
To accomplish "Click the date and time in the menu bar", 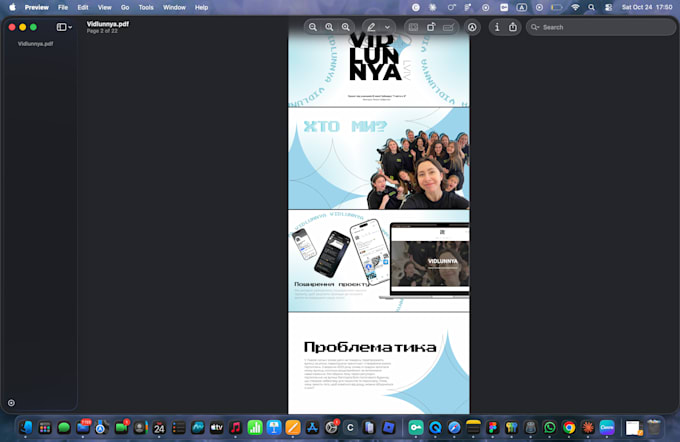I will pyautogui.click(x=647, y=7).
